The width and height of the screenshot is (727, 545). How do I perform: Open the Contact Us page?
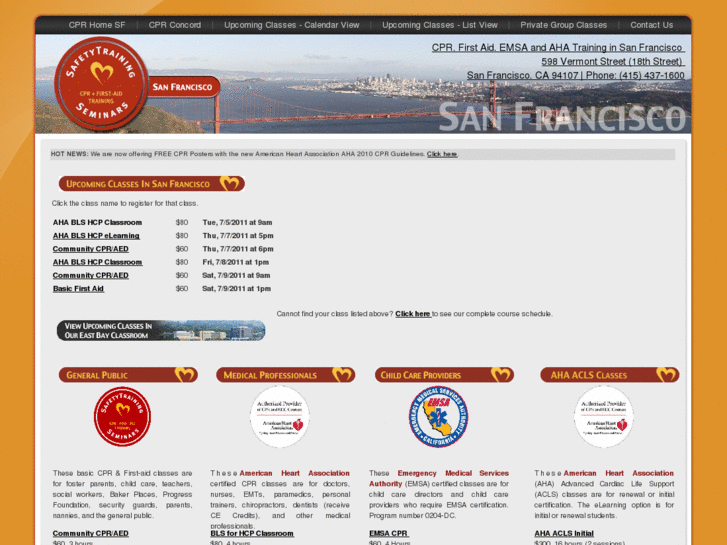651,25
